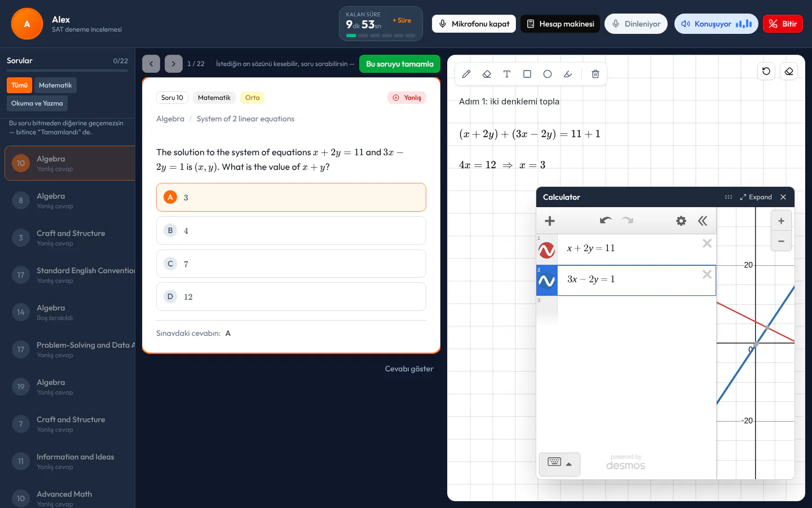Screen dimensions: 812x508
Task: Click Bu soruyu tamamla button
Action: 400,64
